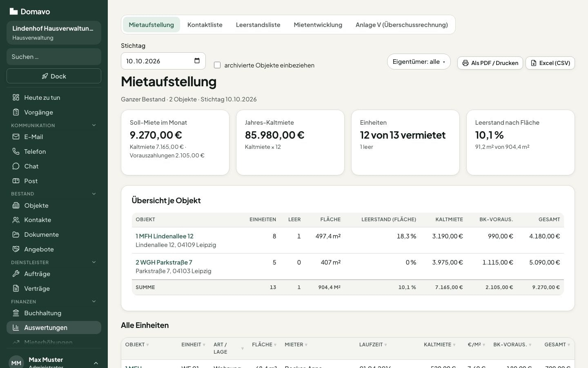Switch to the Leerstandsliste tab
Image resolution: width=588 pixels, height=368 pixels.
point(258,25)
